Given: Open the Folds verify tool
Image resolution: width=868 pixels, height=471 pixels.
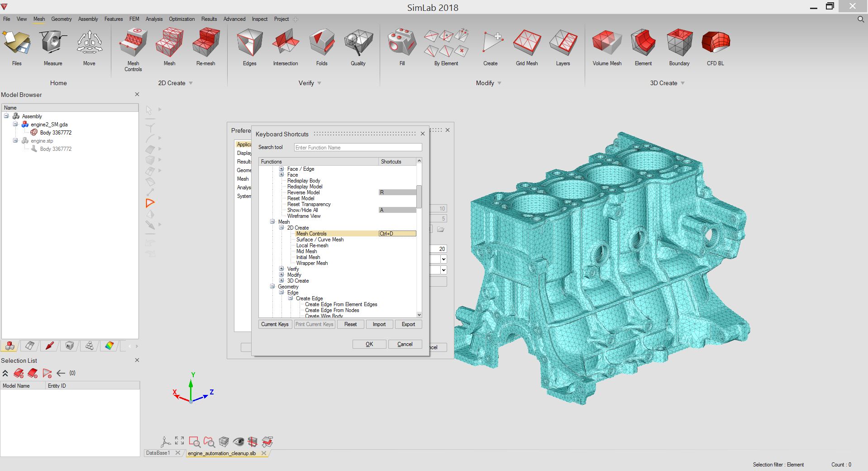Looking at the screenshot, I should pyautogui.click(x=322, y=48).
